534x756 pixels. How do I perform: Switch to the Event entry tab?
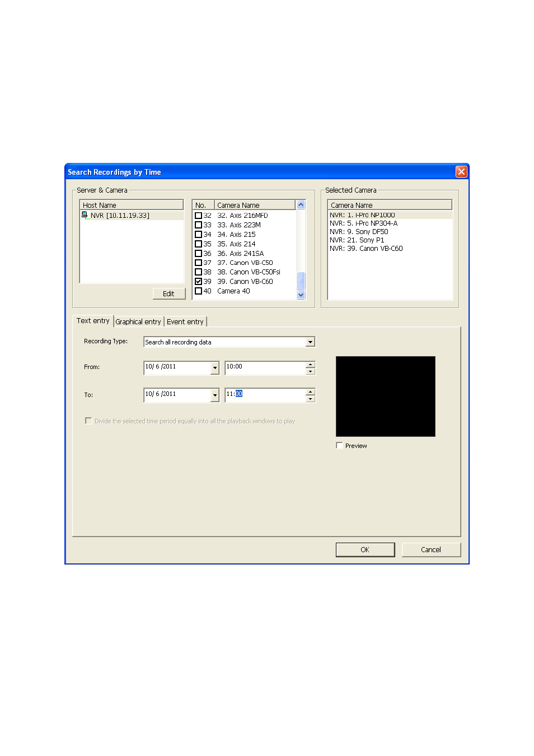pyautogui.click(x=185, y=322)
